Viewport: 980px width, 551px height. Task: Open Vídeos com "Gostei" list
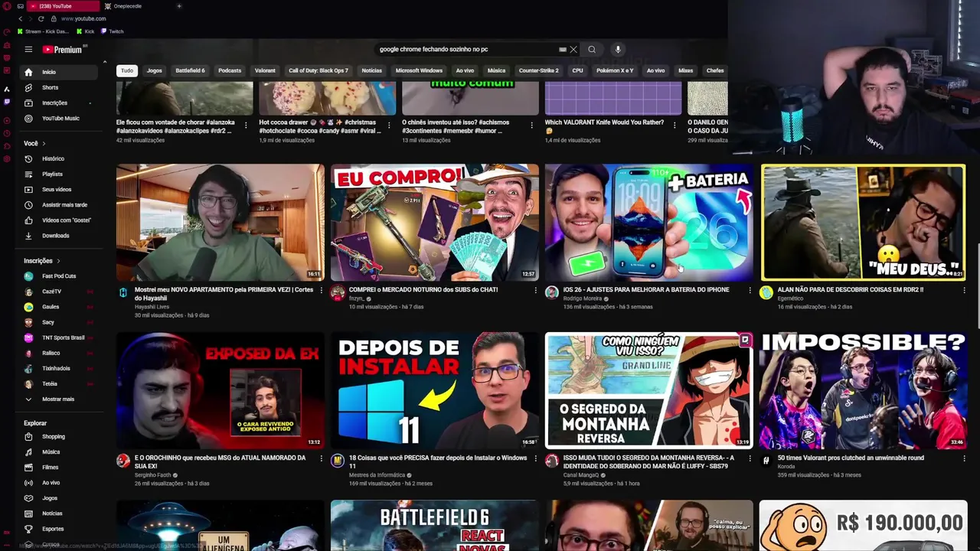(66, 220)
